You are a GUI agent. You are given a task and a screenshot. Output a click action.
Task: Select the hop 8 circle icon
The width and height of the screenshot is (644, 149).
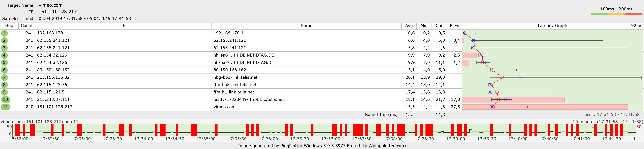click(4, 85)
